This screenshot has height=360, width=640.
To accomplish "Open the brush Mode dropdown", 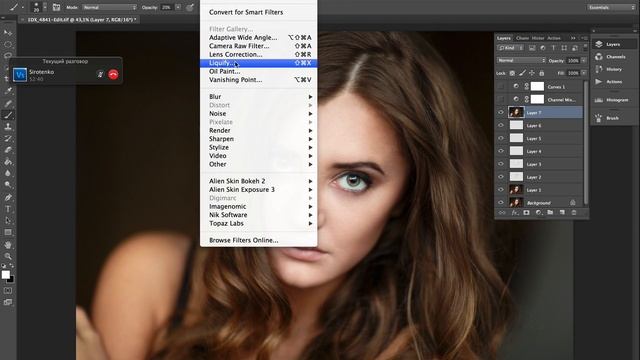I will [x=109, y=7].
